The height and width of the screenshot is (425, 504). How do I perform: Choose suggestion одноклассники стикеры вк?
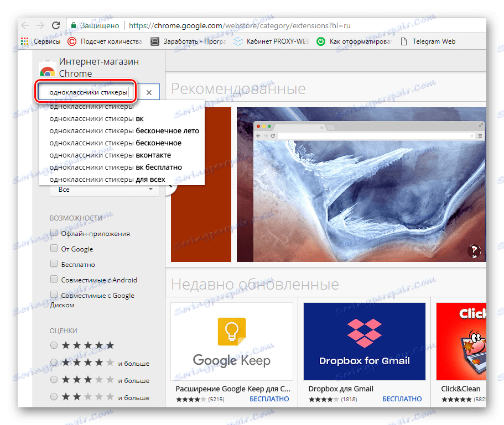click(122, 119)
